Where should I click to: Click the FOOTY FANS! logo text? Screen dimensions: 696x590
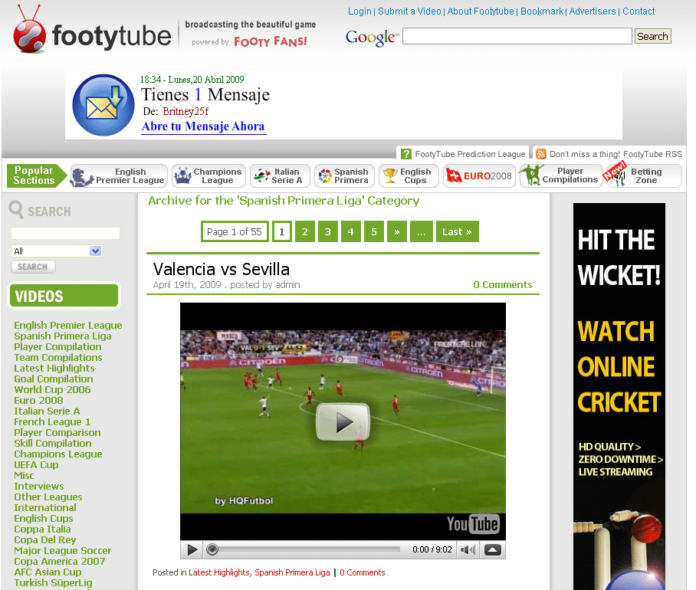click(x=270, y=42)
